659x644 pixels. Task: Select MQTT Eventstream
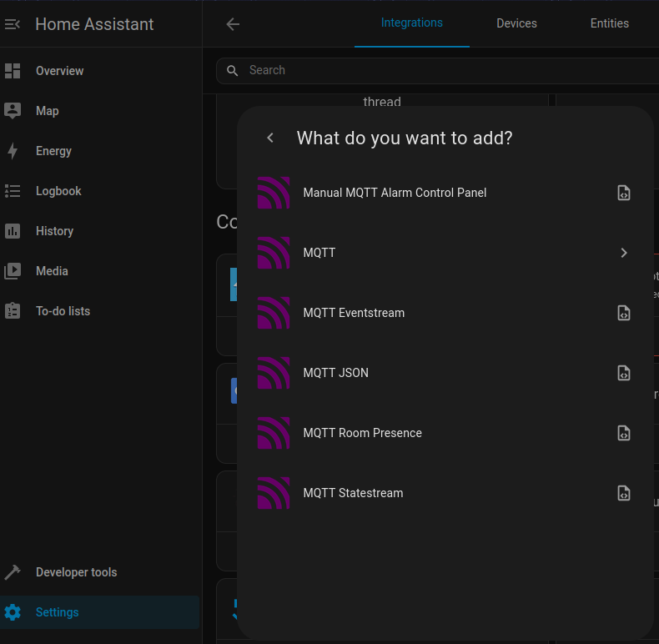click(445, 313)
